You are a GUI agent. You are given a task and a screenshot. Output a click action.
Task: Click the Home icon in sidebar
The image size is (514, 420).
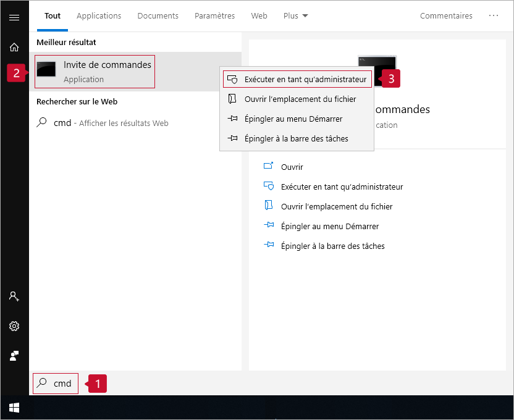14,47
